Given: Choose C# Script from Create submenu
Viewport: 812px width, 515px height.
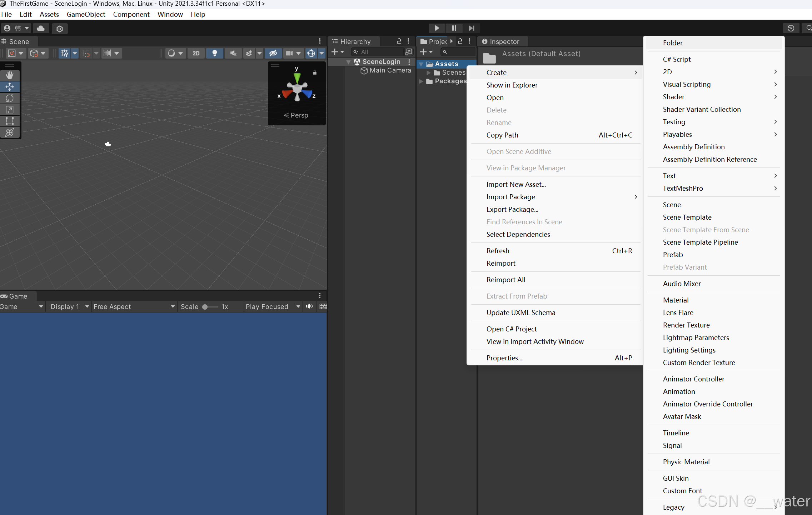Looking at the screenshot, I should pos(677,59).
